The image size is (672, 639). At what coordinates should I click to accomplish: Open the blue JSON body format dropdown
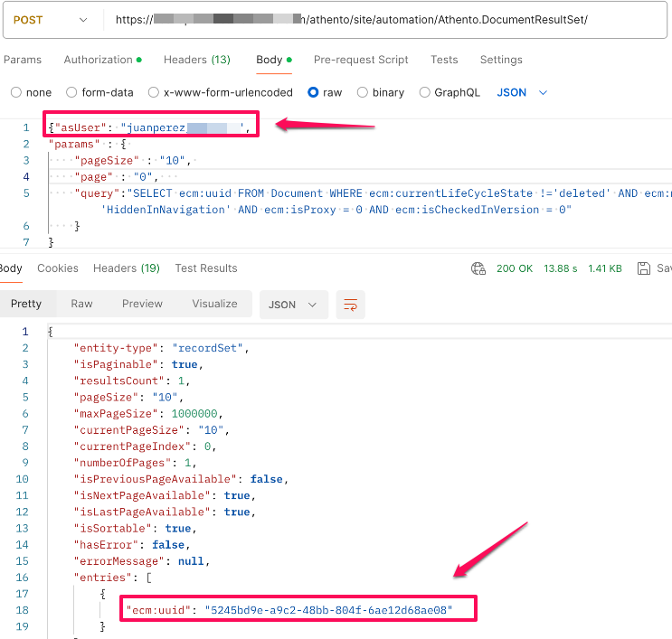[522, 92]
